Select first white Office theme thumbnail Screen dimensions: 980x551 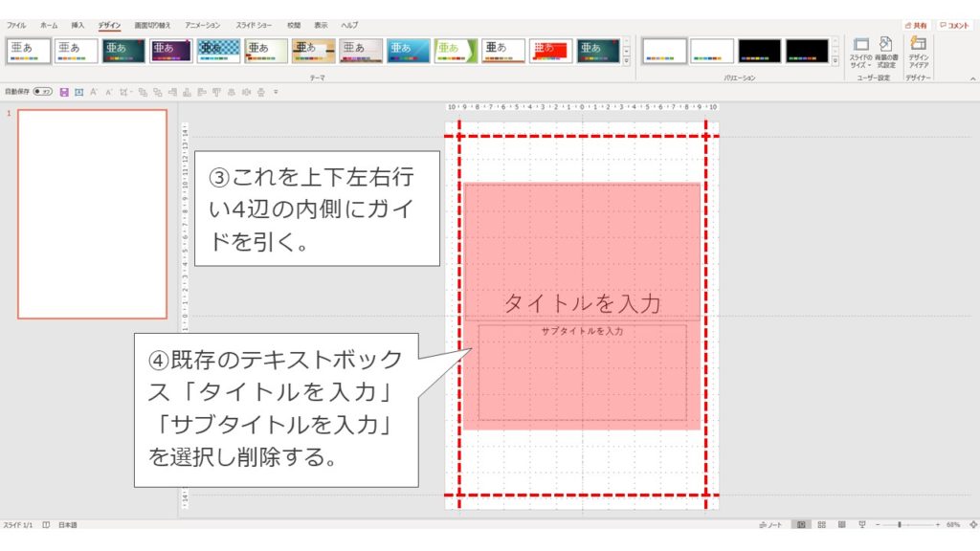coord(29,52)
